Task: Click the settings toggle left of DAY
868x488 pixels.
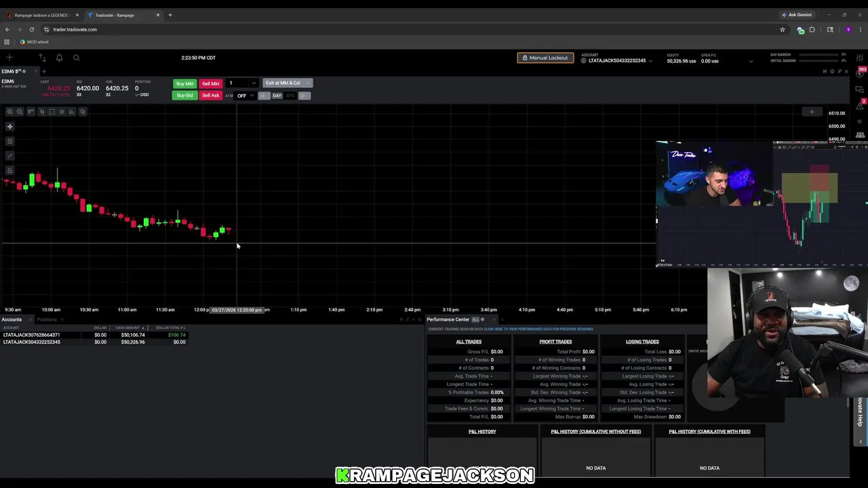Action: pyautogui.click(x=263, y=96)
